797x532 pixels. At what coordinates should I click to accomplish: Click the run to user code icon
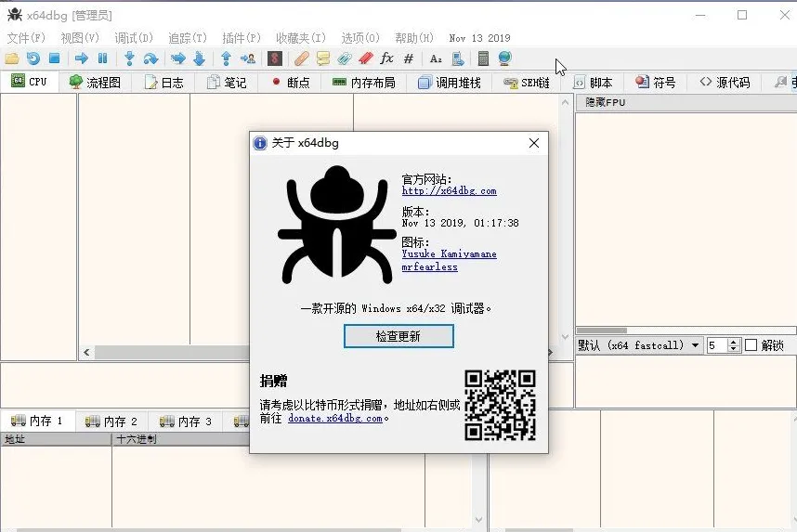(x=248, y=58)
